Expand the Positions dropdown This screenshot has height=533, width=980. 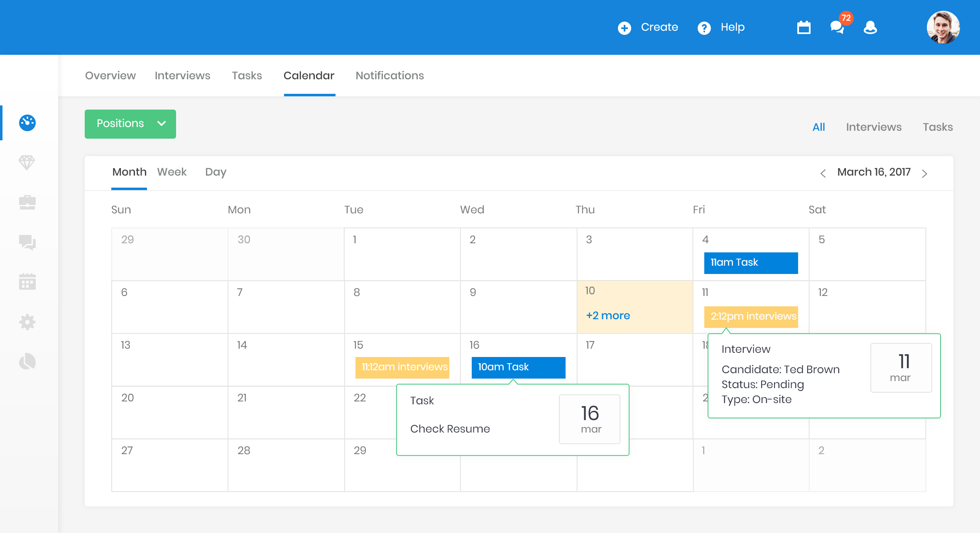130,124
